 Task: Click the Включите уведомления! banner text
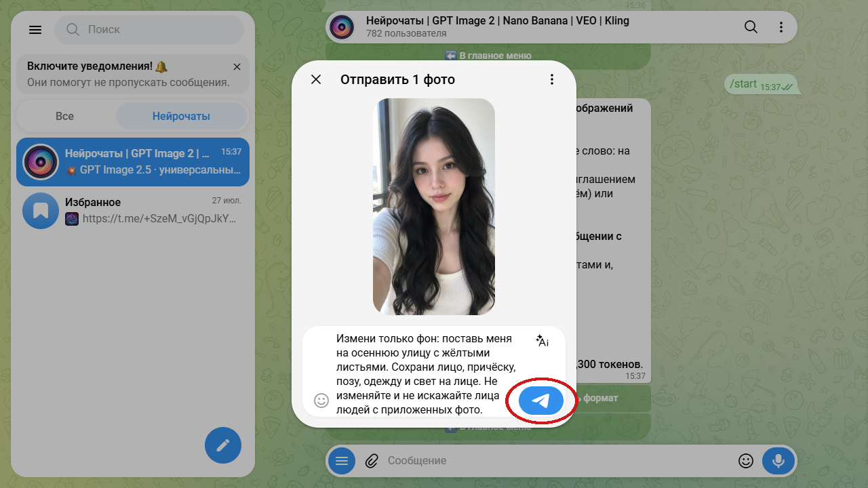click(97, 66)
